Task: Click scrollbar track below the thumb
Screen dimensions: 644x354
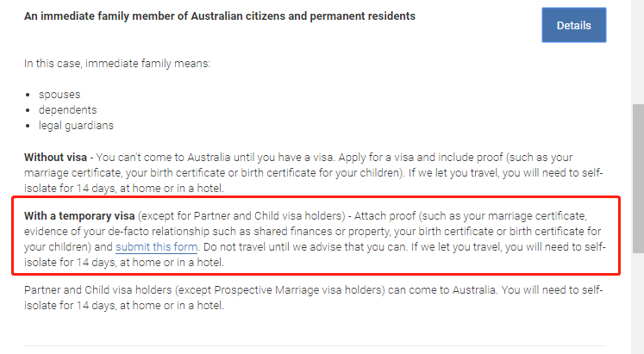Action: click(638, 303)
